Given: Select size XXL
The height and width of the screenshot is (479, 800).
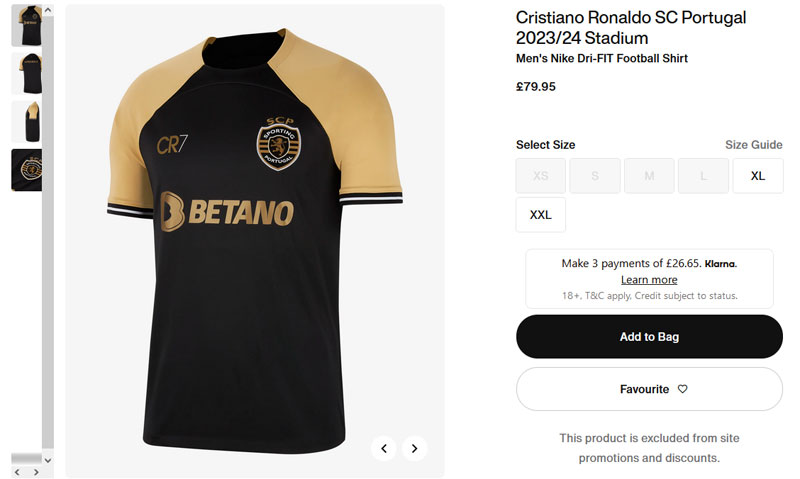Looking at the screenshot, I should click(x=541, y=215).
